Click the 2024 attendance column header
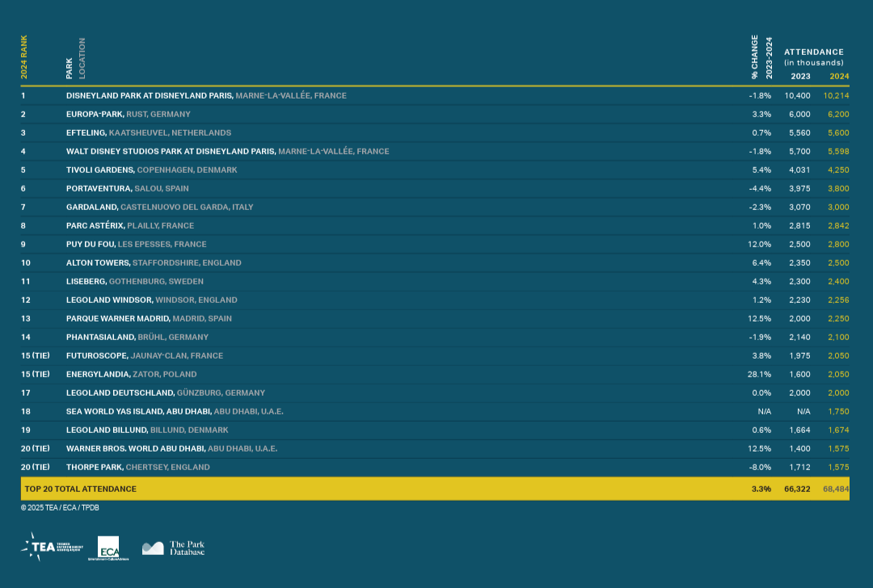Image resolution: width=873 pixels, height=588 pixels. coord(839,77)
